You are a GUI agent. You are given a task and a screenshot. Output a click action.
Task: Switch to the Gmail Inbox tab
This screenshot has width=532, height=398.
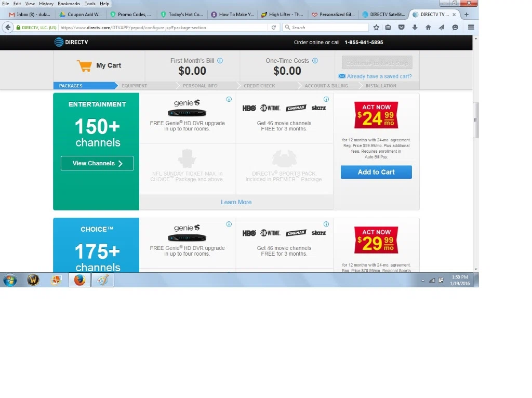click(30, 15)
